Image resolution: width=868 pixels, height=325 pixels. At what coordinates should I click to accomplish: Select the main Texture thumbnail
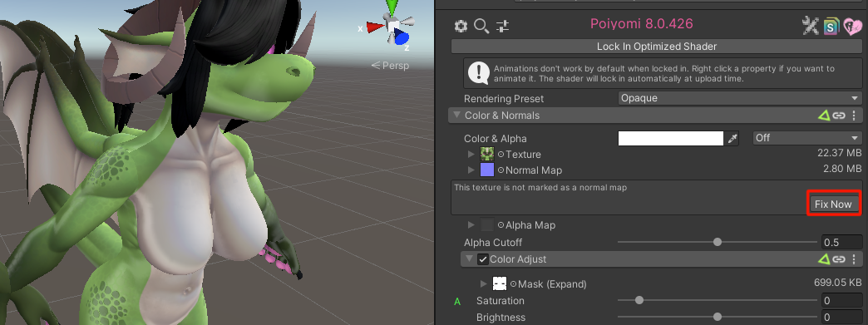pos(487,154)
